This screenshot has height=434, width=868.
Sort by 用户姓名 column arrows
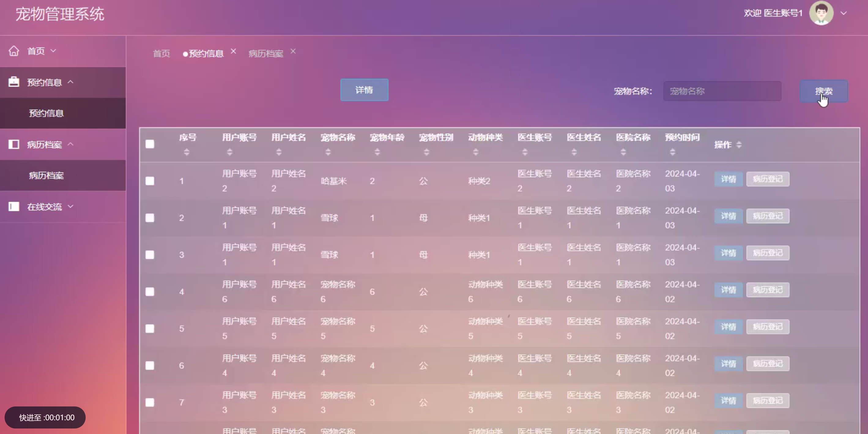point(279,152)
